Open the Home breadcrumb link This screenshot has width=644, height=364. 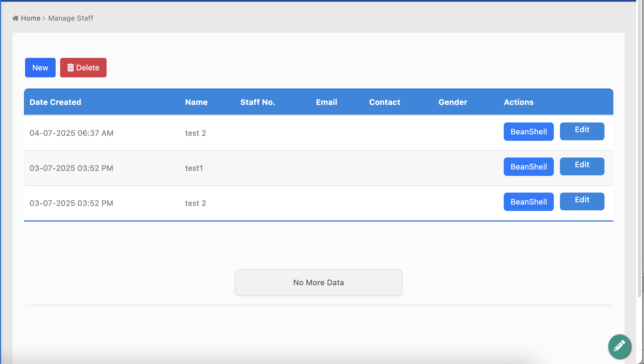(x=31, y=18)
